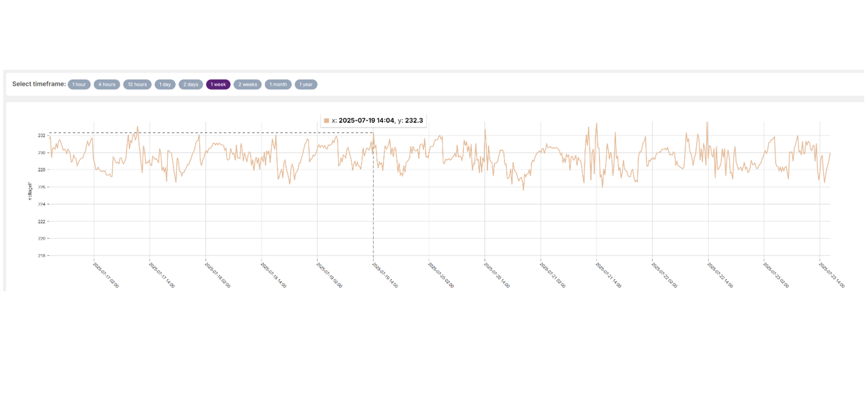Select the 1 month timeframe
The height and width of the screenshot is (399, 868).
[x=278, y=84]
